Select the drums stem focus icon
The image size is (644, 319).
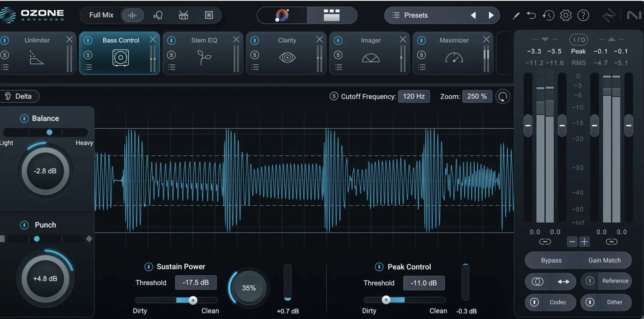[x=183, y=15]
